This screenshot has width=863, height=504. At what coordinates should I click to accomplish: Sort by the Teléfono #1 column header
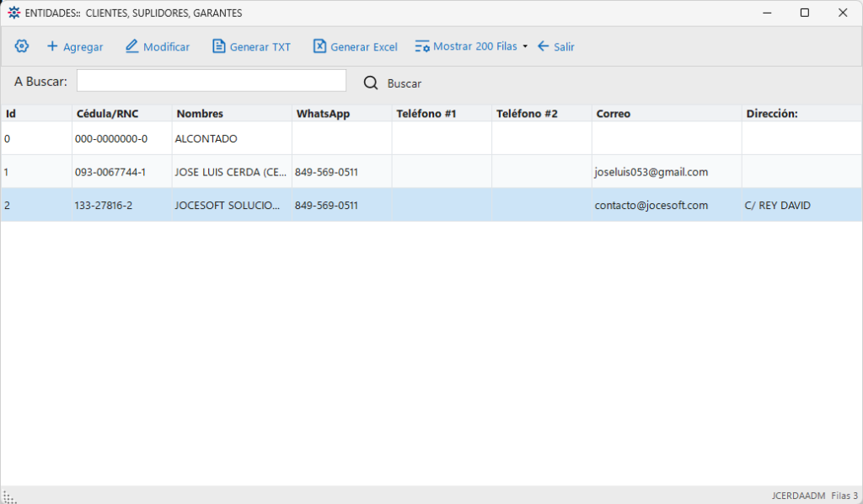point(442,113)
